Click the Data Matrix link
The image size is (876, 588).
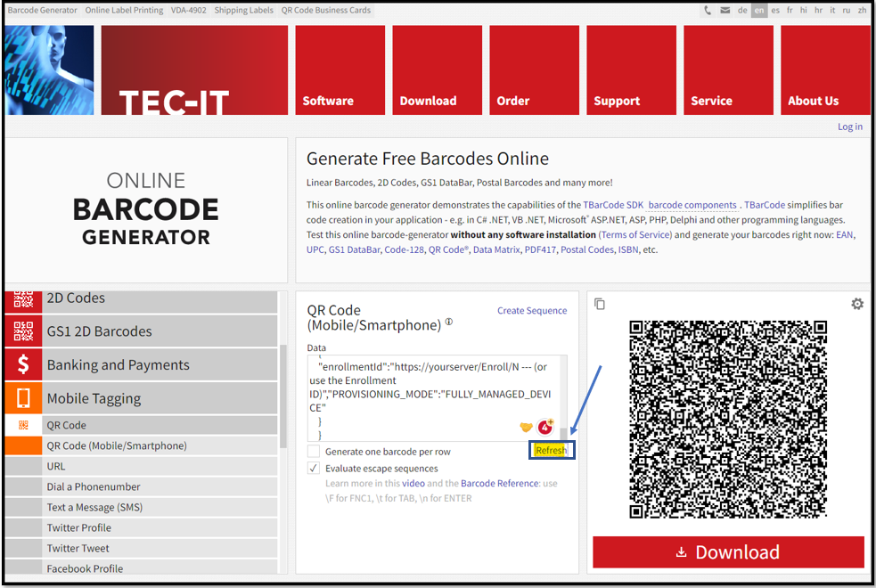pyautogui.click(x=496, y=249)
